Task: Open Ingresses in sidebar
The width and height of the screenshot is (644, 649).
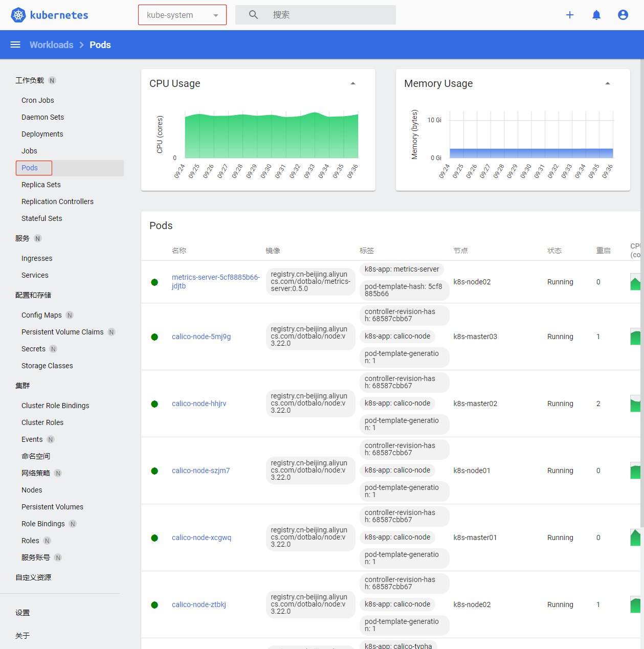Action: 37,258
